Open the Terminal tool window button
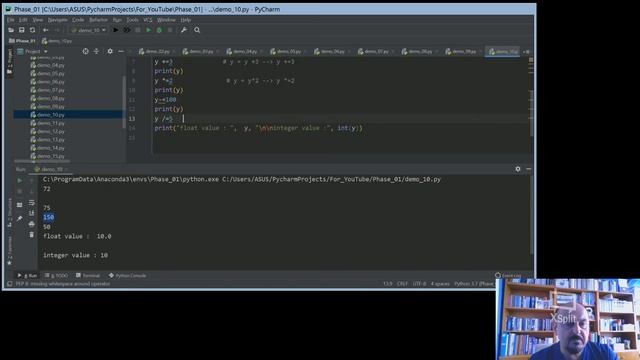This screenshot has height=360, width=640. [x=88, y=276]
